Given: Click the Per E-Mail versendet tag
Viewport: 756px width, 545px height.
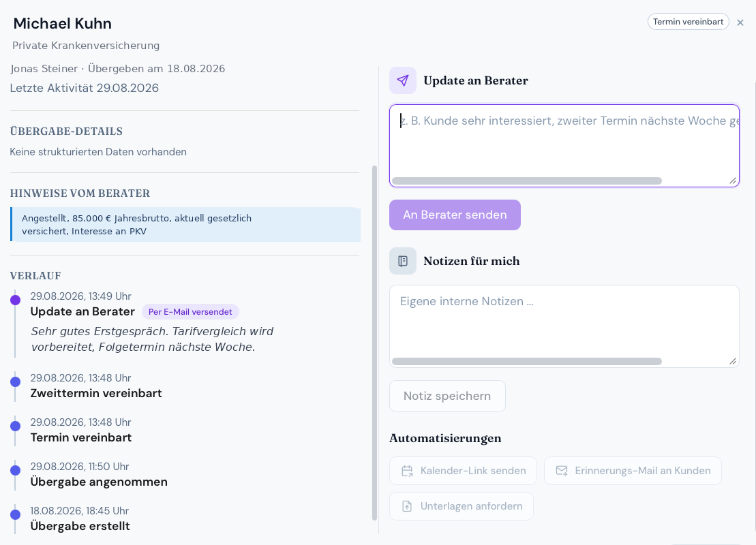Looking at the screenshot, I should point(190,312).
